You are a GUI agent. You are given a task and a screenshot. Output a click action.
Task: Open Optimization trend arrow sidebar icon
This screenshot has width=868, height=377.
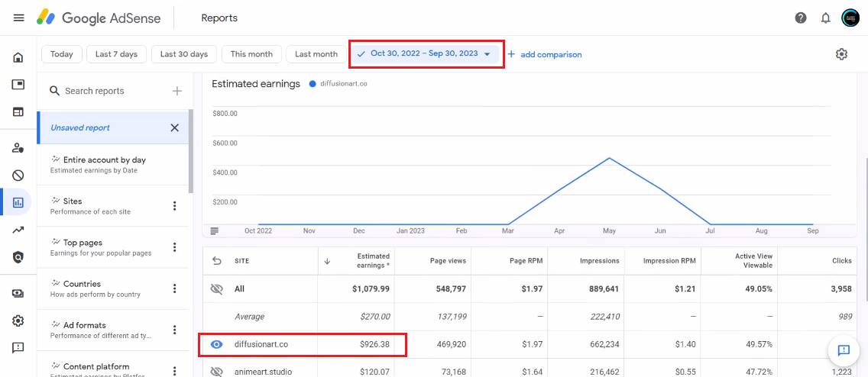click(x=18, y=230)
